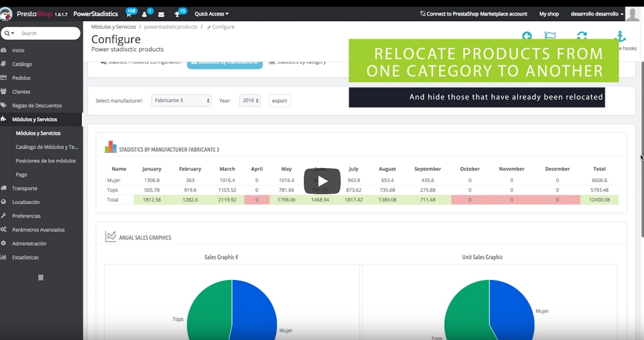Open Posiciones de los módulos submenu item
This screenshot has width=644, height=340.
46,160
